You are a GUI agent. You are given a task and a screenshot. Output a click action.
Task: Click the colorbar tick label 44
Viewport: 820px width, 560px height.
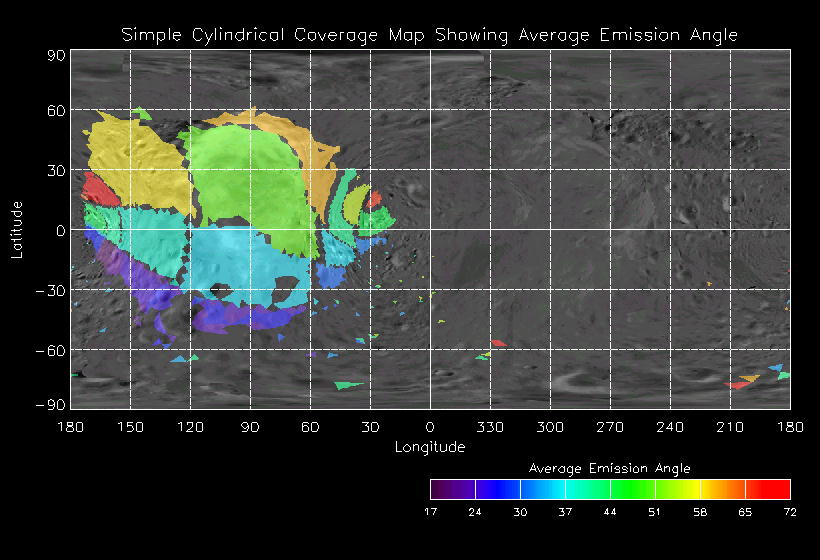click(x=610, y=512)
